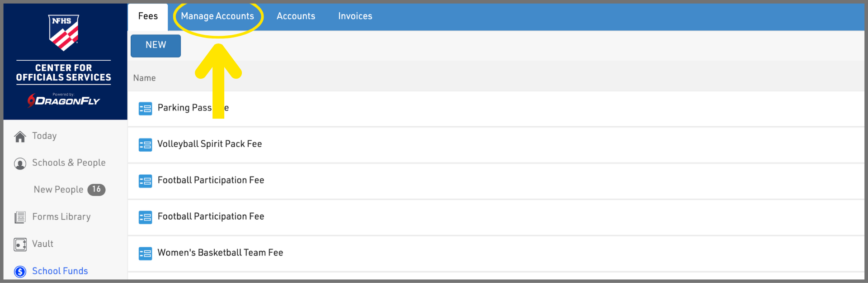Click the NFHS shield logo
Image resolution: width=868 pixels, height=283 pixels.
(x=64, y=32)
